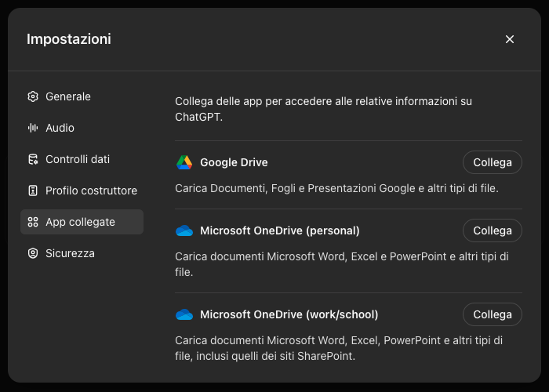The image size is (549, 392).
Task: Click the 'Carica Documenti, Fogli e Presentazioni' description
Action: click(x=336, y=188)
